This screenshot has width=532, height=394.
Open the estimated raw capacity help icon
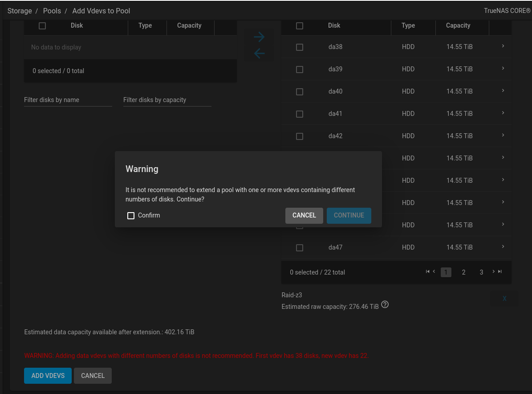[385, 305]
